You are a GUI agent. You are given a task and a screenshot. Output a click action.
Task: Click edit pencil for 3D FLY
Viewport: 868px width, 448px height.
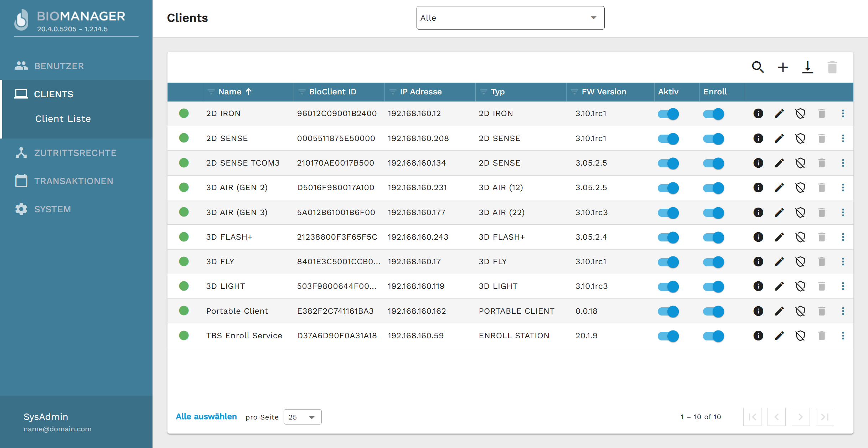(779, 262)
